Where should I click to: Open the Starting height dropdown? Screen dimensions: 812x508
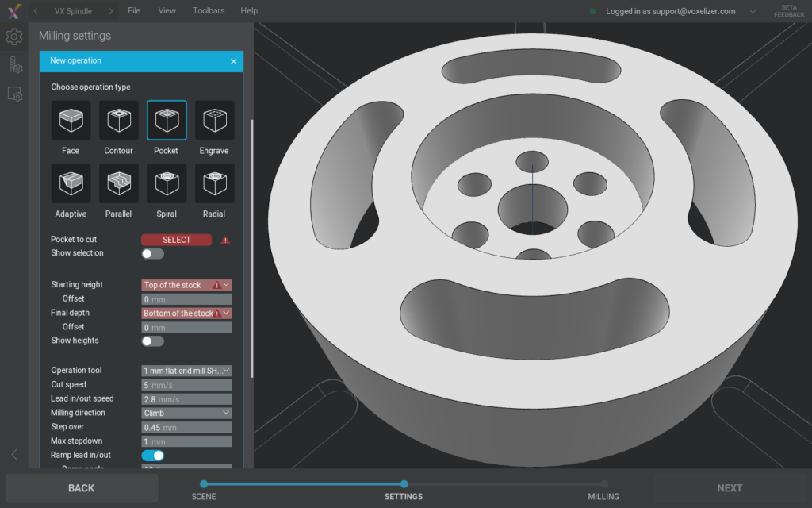coord(186,284)
